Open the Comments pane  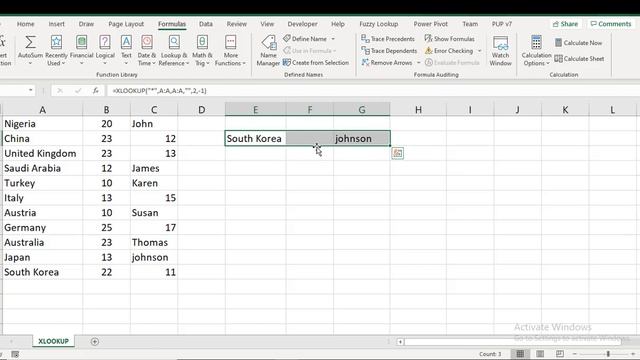611,24
